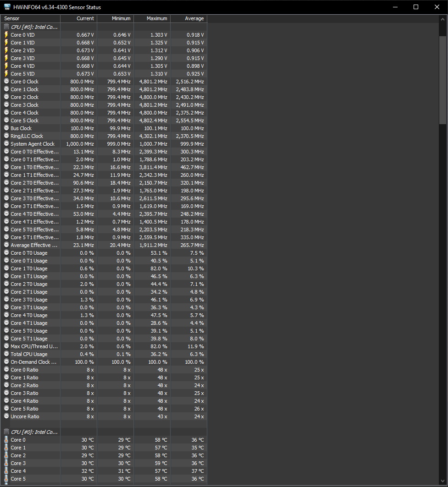Click the clock icon next to Core 0 Clock
448x487 pixels.
pos(6,82)
